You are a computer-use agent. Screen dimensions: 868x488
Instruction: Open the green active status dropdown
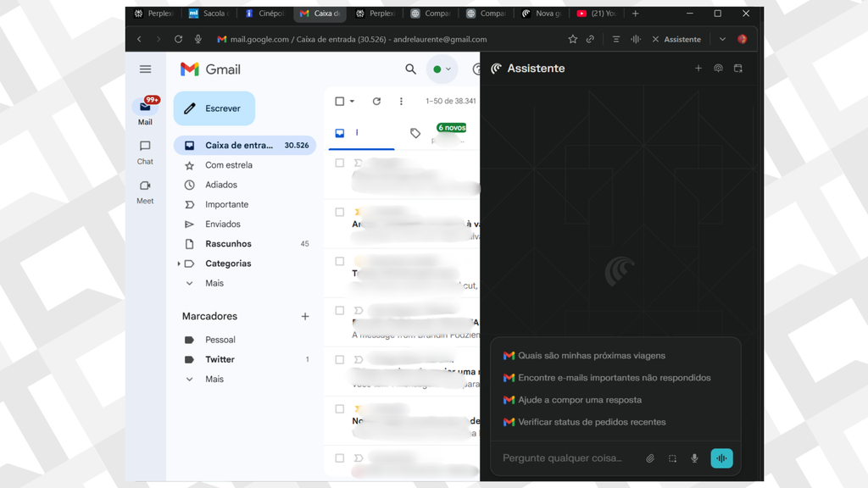coord(442,69)
